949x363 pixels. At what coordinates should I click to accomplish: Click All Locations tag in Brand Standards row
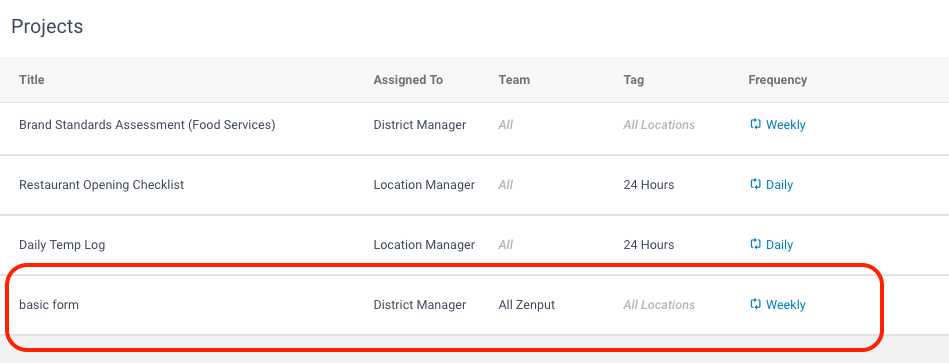(659, 125)
